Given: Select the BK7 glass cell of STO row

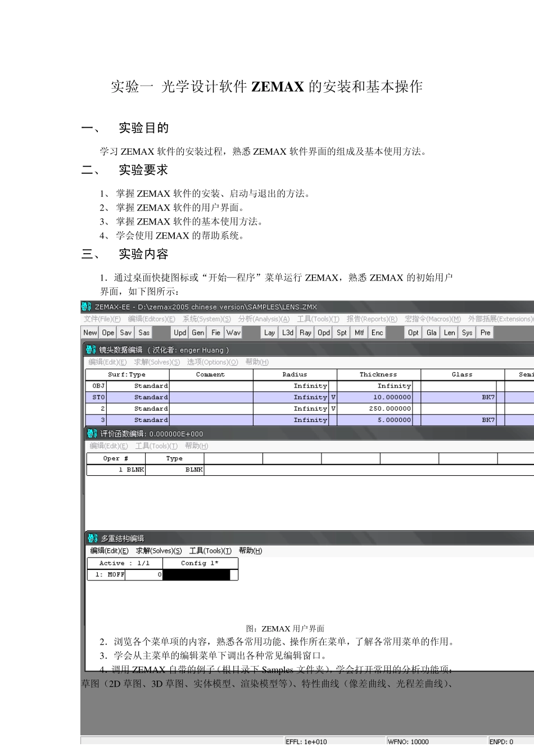Looking at the screenshot, I should pyautogui.click(x=459, y=398).
